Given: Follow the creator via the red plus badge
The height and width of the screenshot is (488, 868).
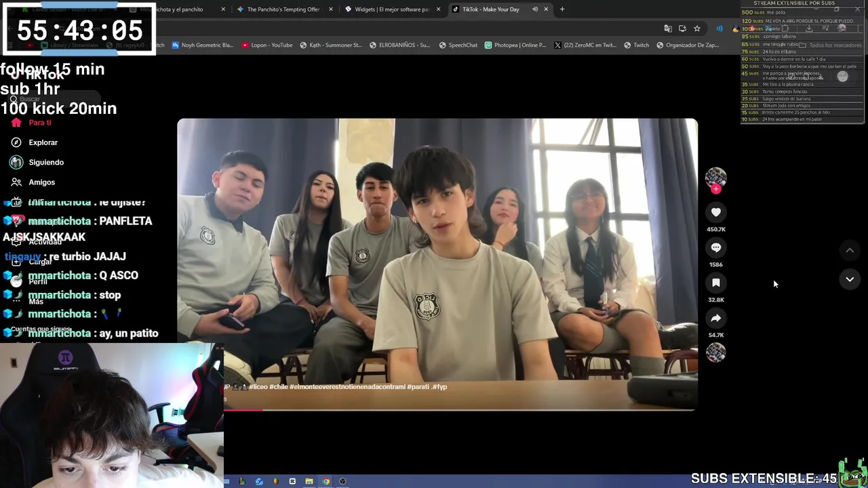Looking at the screenshot, I should [715, 190].
